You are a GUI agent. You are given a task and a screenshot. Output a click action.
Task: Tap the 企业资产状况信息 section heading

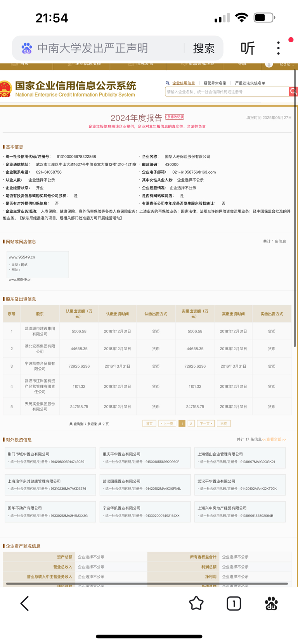pos(23,546)
